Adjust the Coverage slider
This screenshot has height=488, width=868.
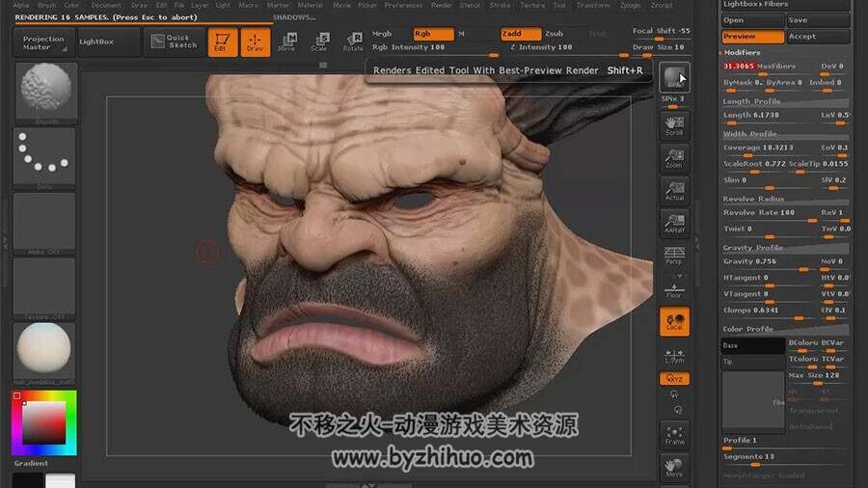point(769,149)
